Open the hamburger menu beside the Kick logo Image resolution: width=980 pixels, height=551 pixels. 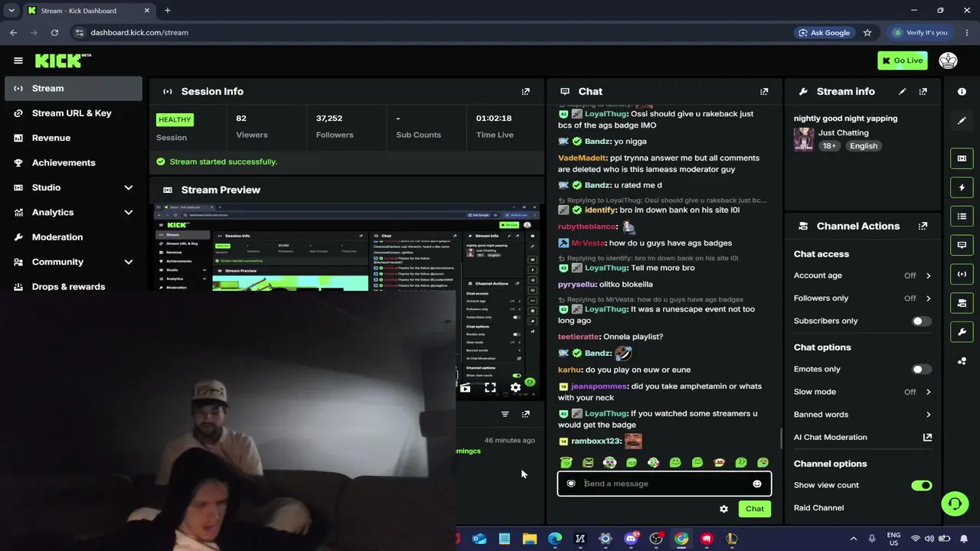point(18,60)
